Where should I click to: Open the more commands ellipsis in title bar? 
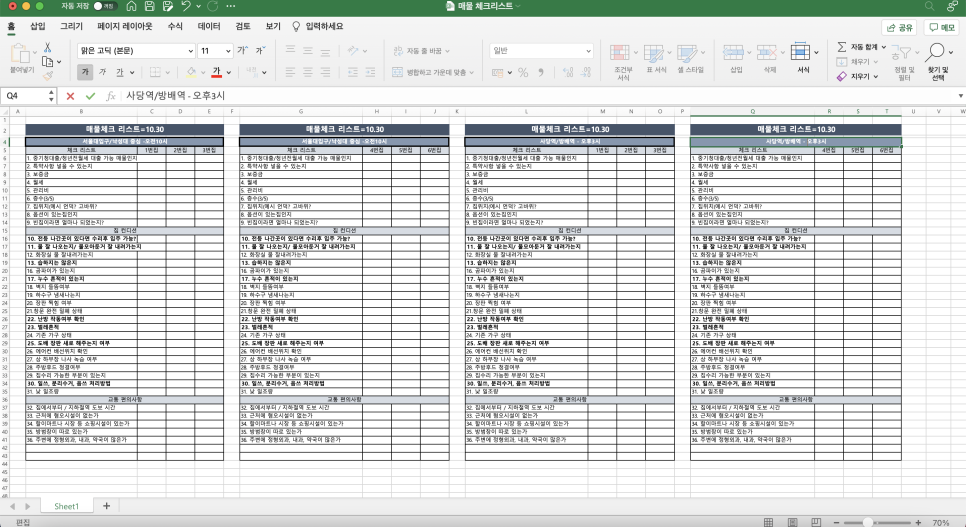(231, 6)
